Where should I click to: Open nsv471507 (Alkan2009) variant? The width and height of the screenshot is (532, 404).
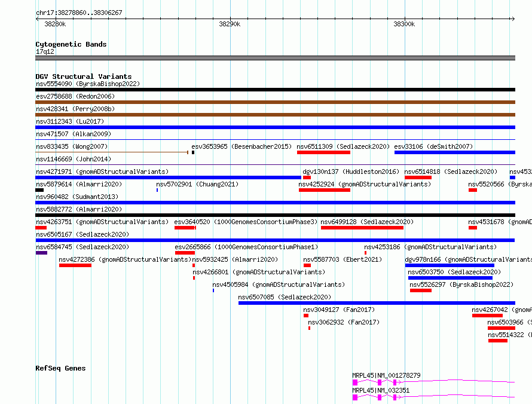(74, 134)
